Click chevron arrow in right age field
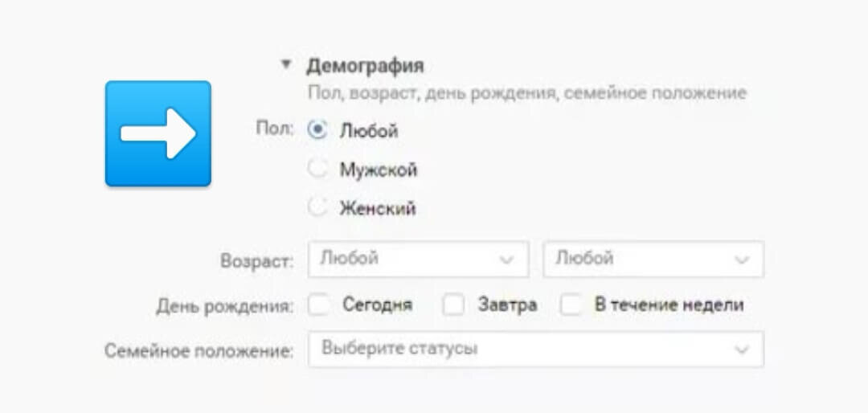The width and height of the screenshot is (868, 413). 742,260
